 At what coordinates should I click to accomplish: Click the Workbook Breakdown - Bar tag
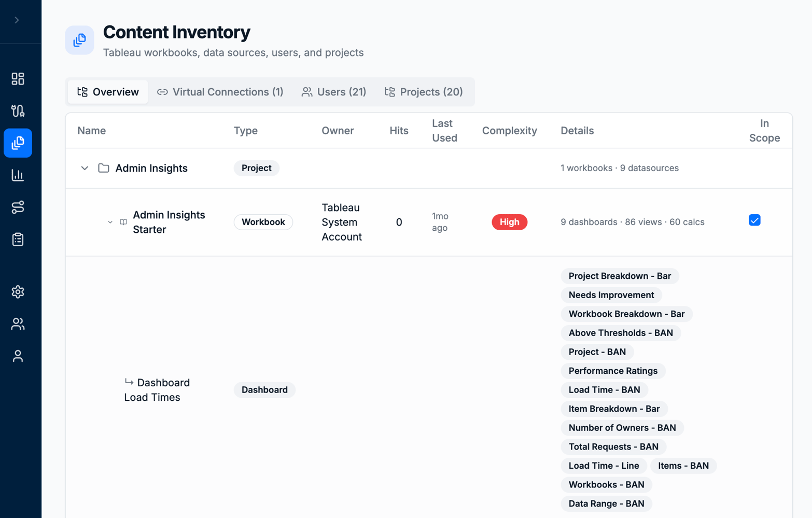coord(626,314)
